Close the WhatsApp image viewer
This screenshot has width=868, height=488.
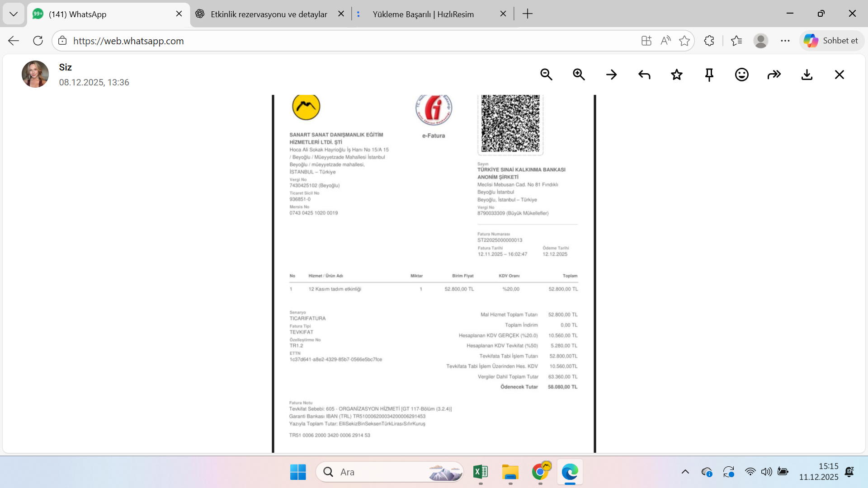coord(840,75)
